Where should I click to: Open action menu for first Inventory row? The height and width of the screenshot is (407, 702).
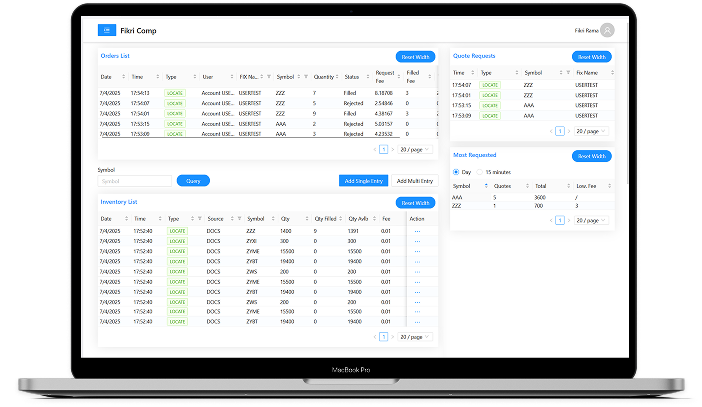[x=417, y=231]
